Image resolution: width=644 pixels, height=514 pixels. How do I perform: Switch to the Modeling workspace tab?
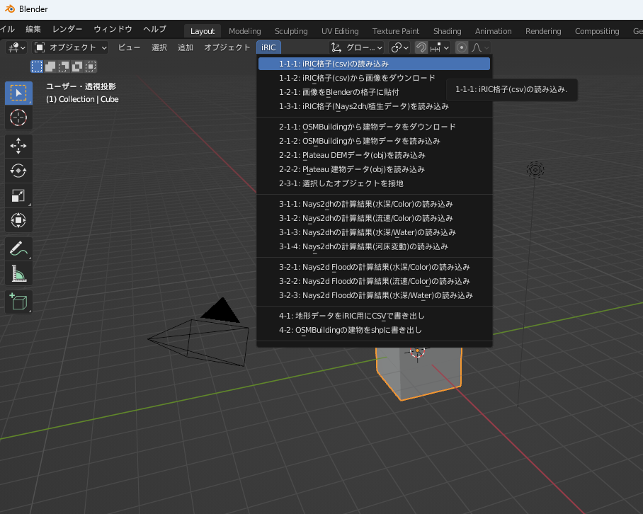pos(245,31)
